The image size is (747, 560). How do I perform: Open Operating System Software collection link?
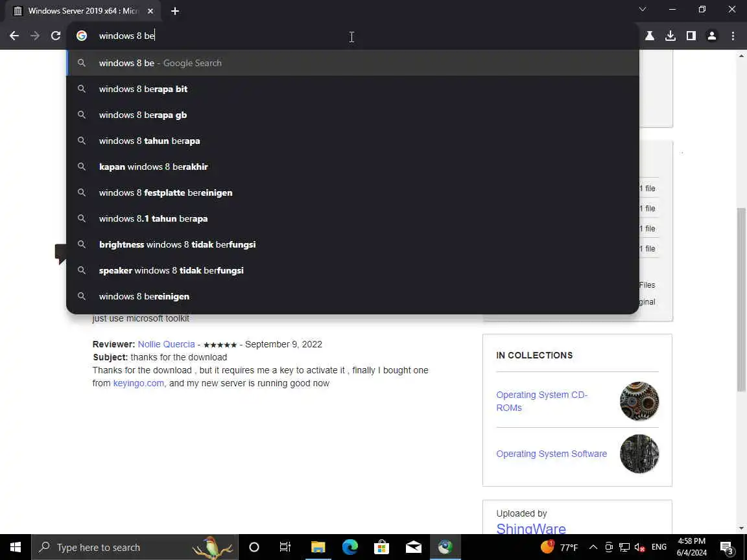[552, 454]
